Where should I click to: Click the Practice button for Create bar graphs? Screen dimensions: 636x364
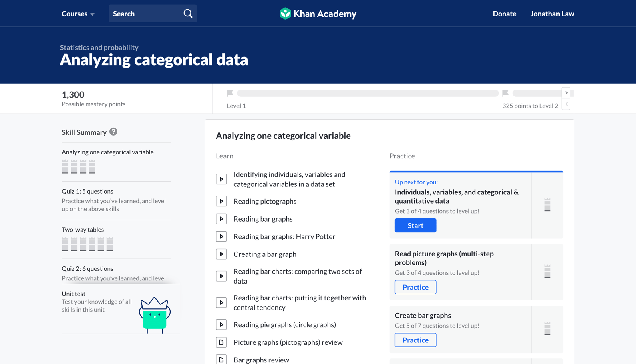pyautogui.click(x=415, y=340)
